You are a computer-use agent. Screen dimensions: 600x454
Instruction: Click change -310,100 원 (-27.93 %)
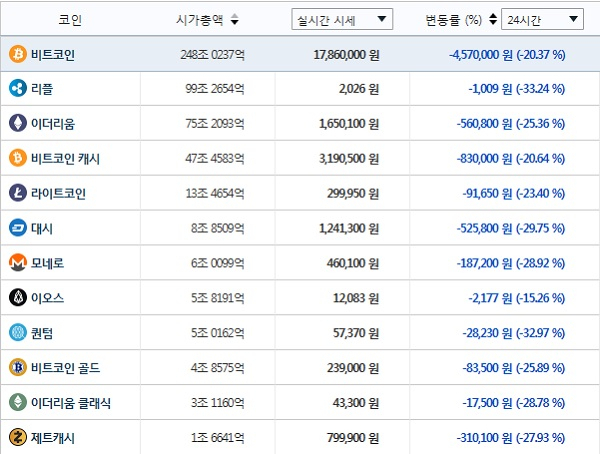511,438
